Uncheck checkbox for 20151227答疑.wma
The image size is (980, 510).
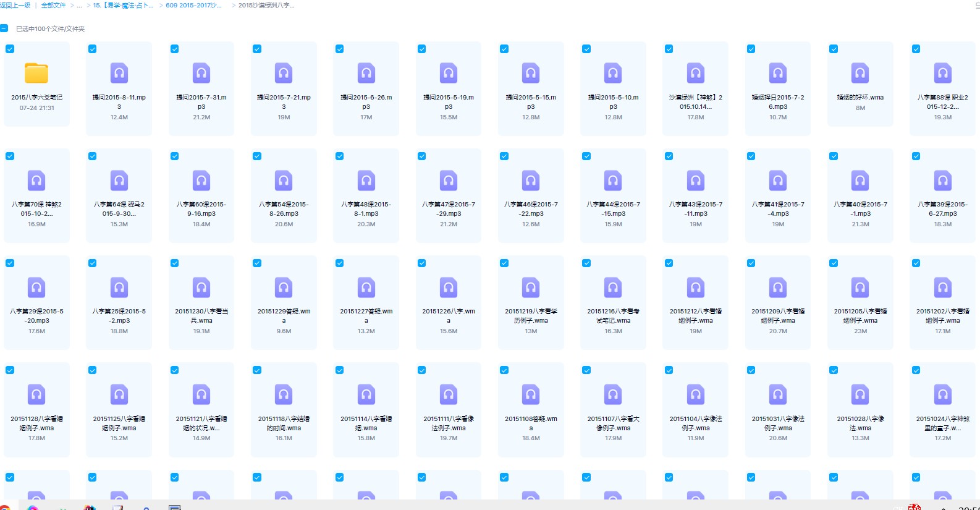(339, 263)
